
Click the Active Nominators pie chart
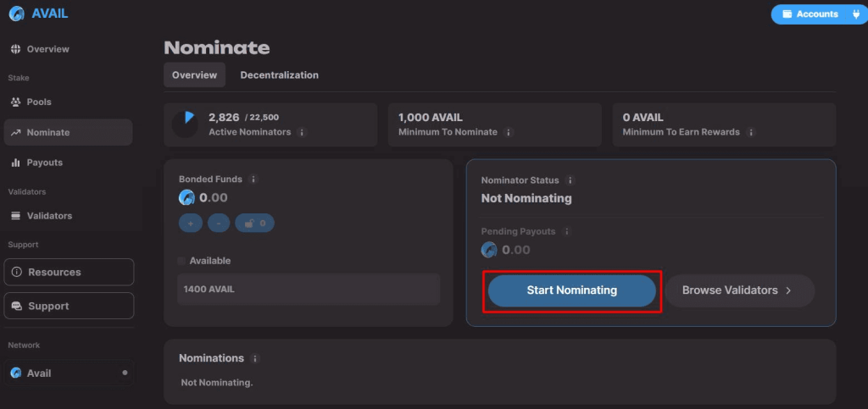pos(185,124)
